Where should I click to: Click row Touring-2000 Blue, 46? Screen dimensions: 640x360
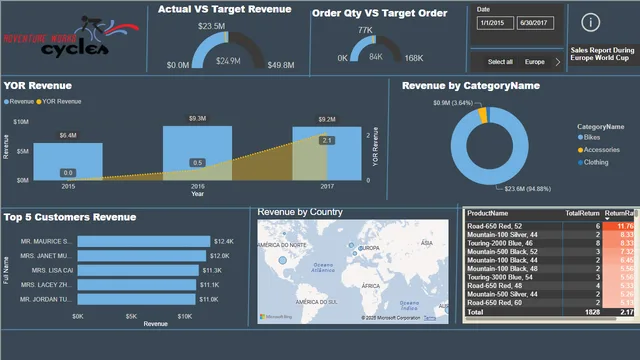tap(550, 243)
